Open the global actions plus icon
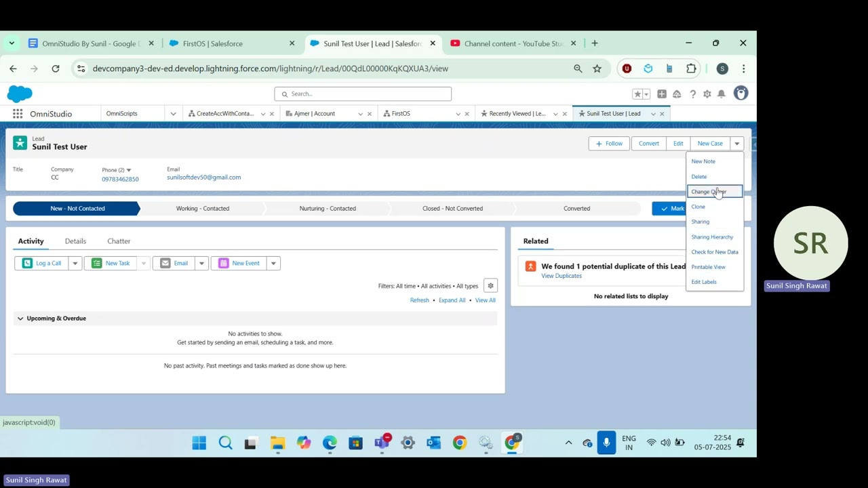 (661, 94)
